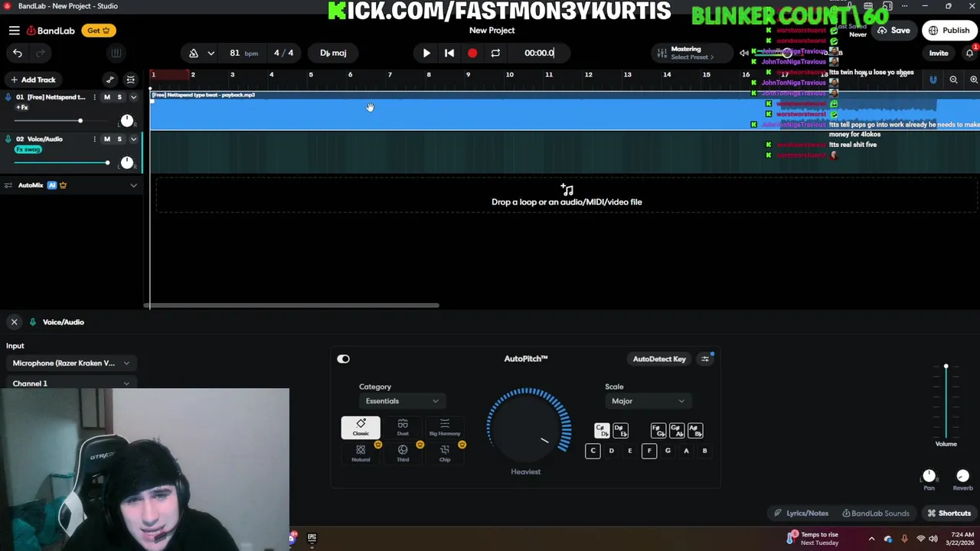Open options menu for Nettspend track

click(x=94, y=97)
